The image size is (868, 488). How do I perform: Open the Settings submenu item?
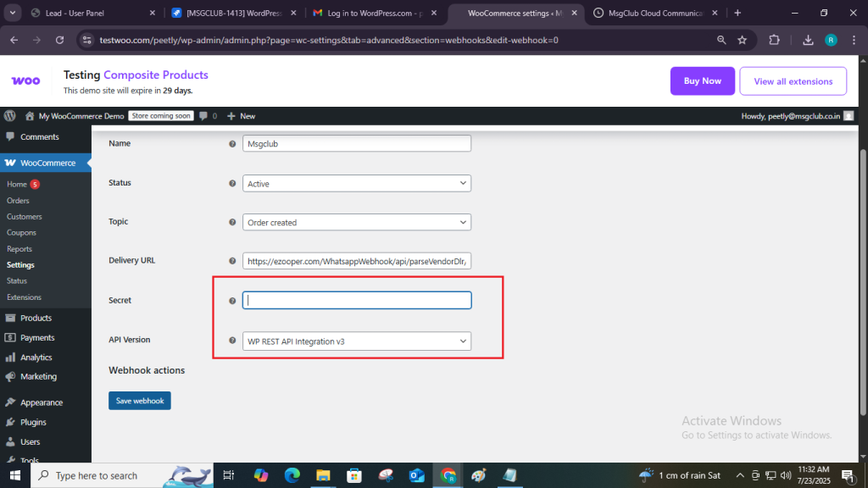click(x=20, y=265)
